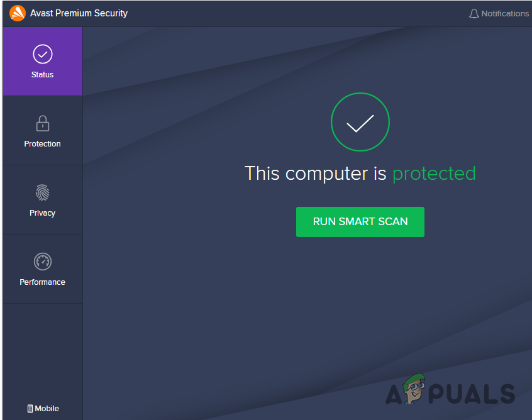Open Privacy via the fingerprint icon
This screenshot has width=532, height=420.
point(43,192)
